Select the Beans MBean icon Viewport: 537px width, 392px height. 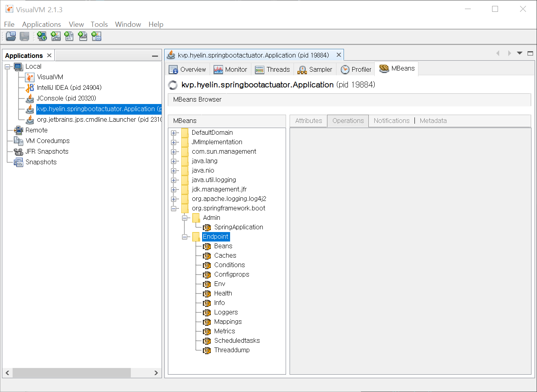tap(207, 246)
